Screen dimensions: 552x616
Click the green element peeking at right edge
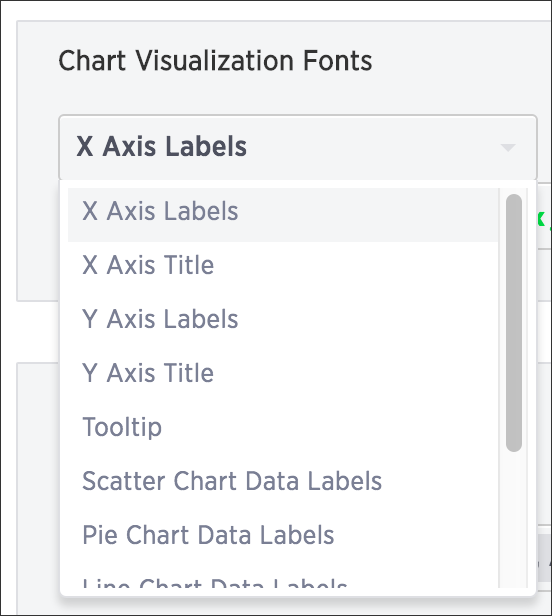542,219
